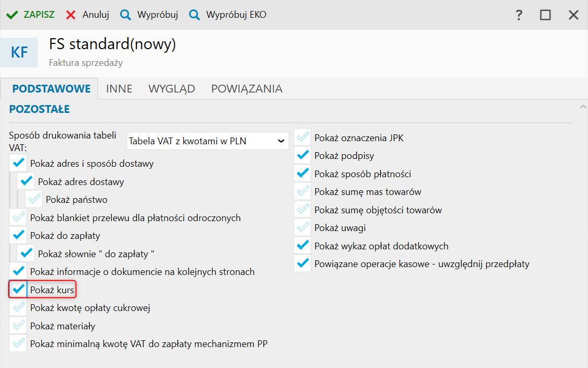
Task: Collapse the POZOSTAŁE section with the chevron
Action: click(583, 107)
